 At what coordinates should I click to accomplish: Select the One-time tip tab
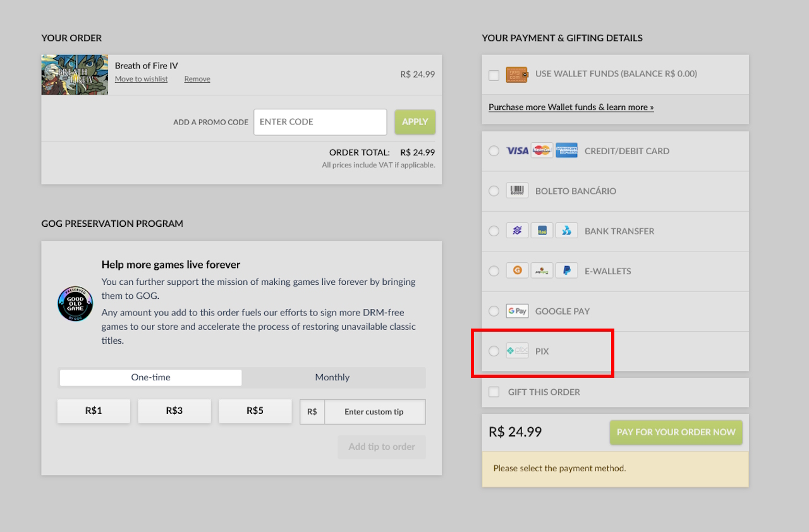pyautogui.click(x=150, y=377)
